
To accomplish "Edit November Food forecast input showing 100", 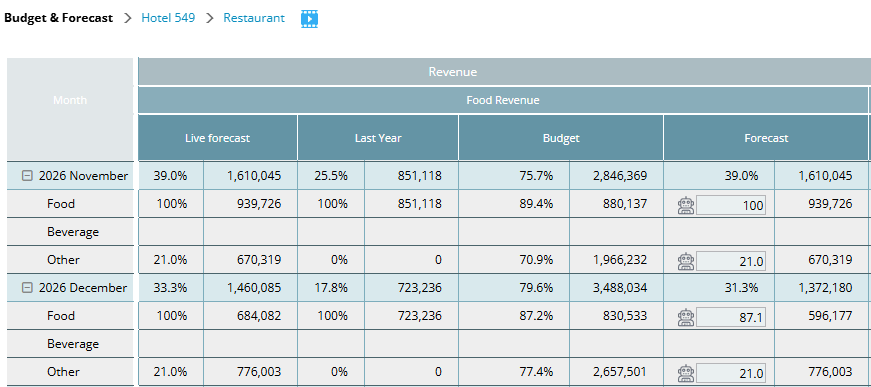I will [730, 205].
